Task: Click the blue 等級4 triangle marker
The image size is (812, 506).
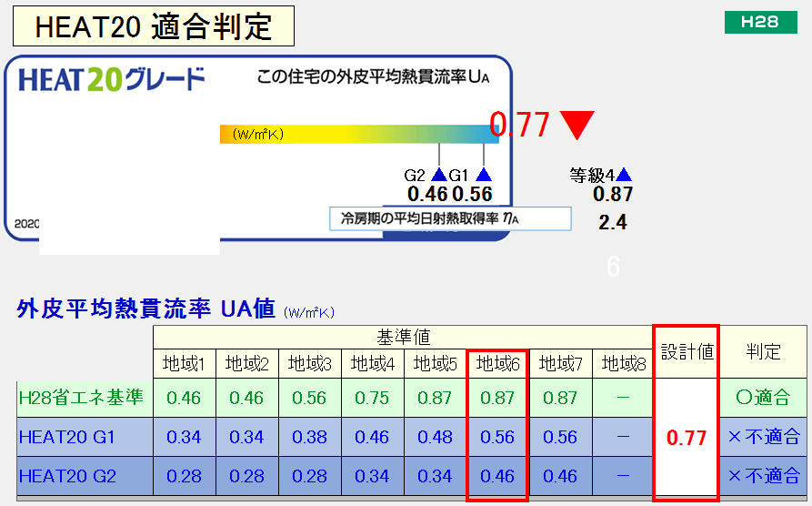Action: (x=624, y=174)
